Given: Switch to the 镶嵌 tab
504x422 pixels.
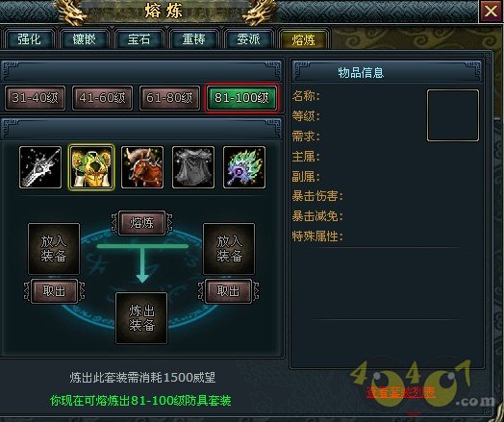Looking at the screenshot, I should [84, 39].
